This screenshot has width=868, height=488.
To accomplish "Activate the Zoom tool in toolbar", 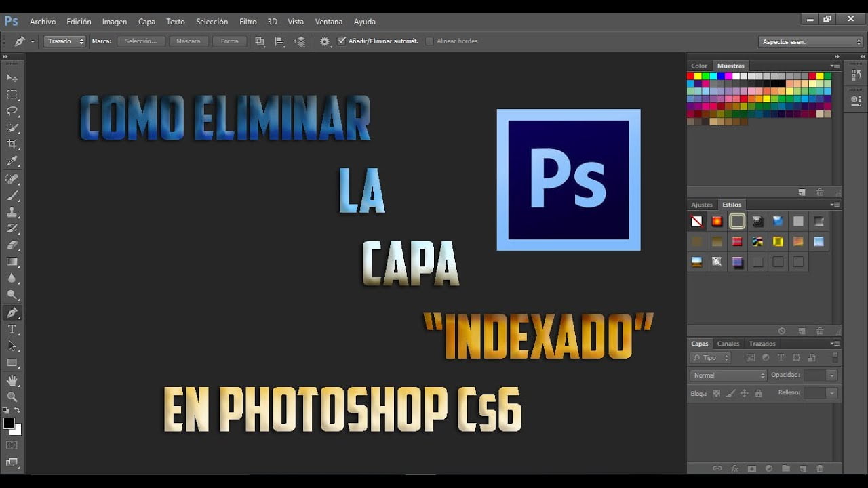I will [x=12, y=396].
